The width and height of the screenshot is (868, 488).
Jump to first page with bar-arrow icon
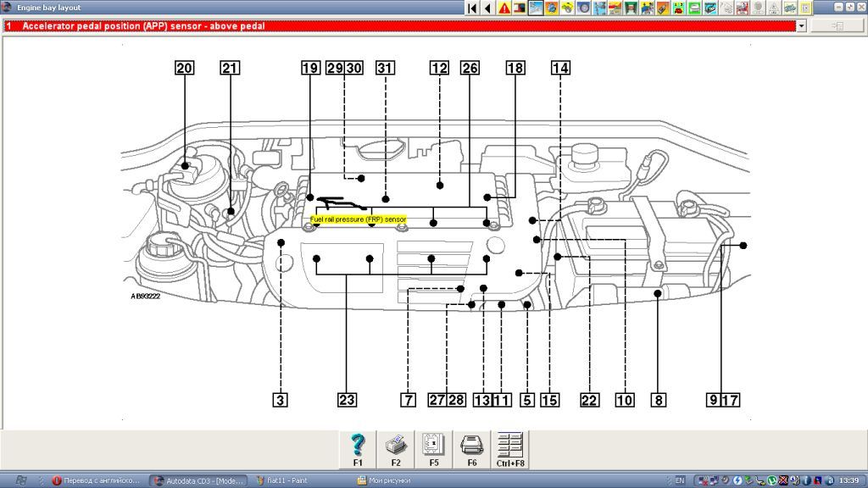472,8
